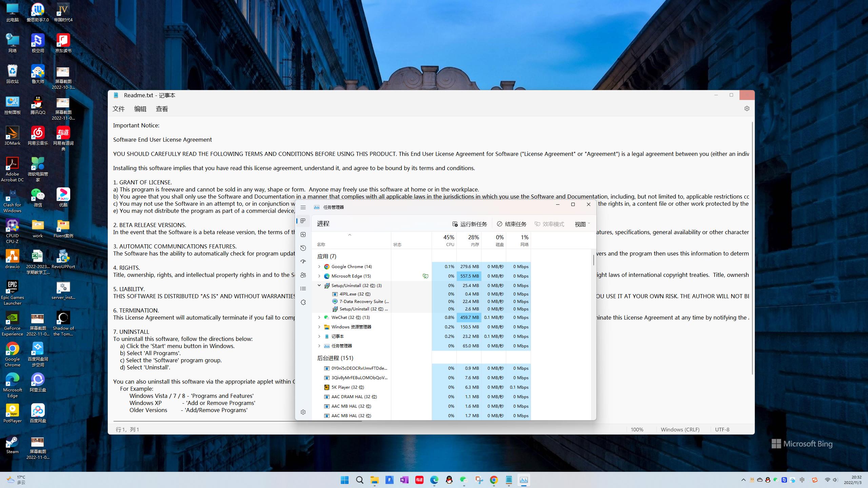Open Task Manager settings gear
The image size is (868, 488).
tap(303, 412)
